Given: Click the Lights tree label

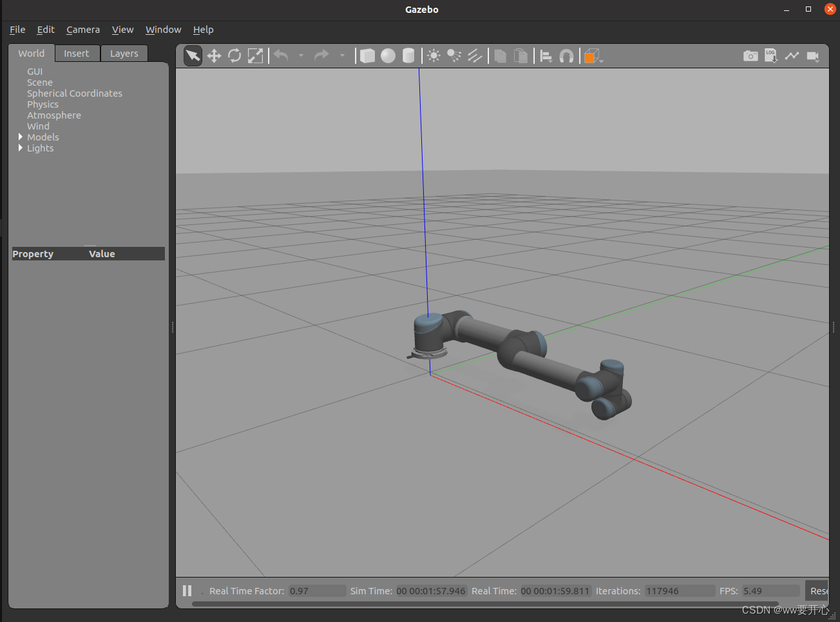Looking at the screenshot, I should click(41, 148).
